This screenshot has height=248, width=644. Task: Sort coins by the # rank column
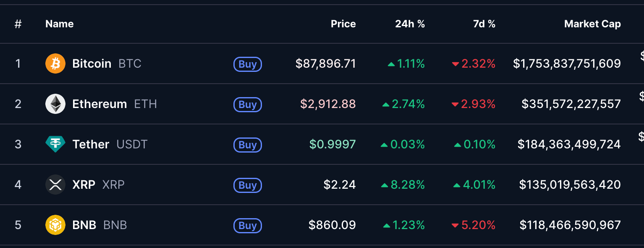[x=18, y=24]
